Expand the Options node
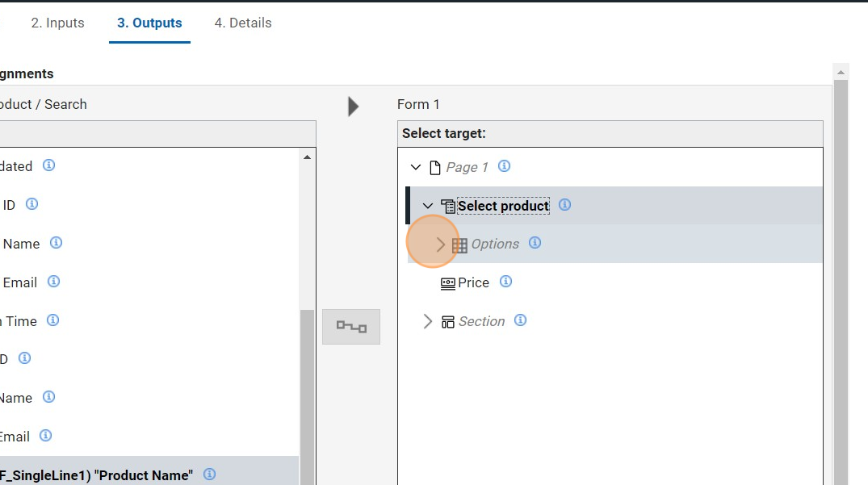Image resolution: width=868 pixels, height=485 pixels. [x=440, y=244]
